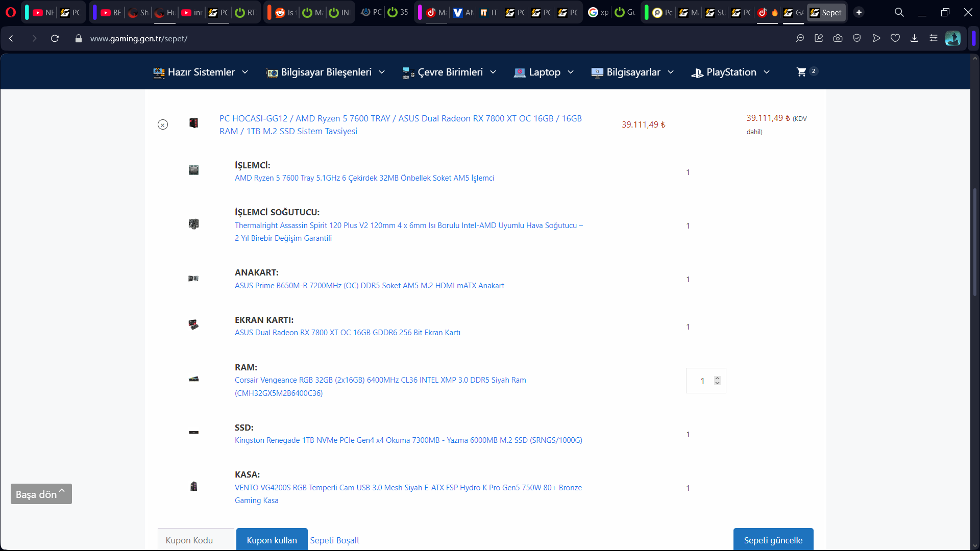Click the shopping cart icon in navbar
Screen dimensions: 980x551
(801, 72)
